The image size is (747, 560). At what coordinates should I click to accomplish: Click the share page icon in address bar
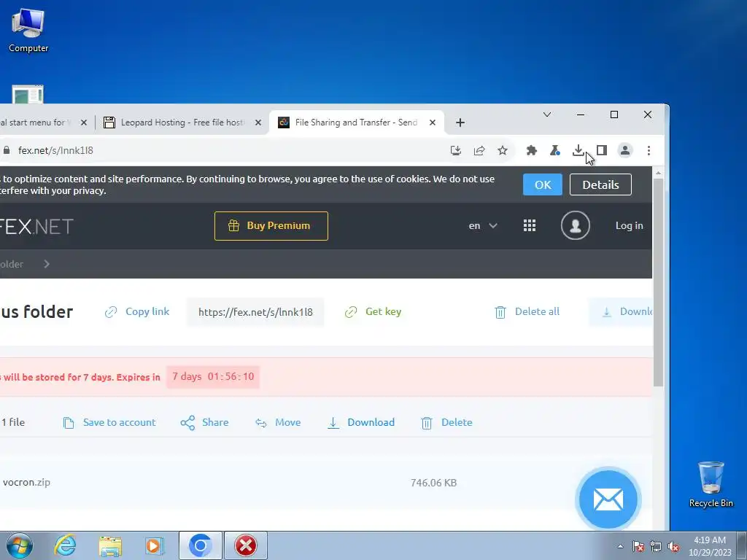point(479,150)
